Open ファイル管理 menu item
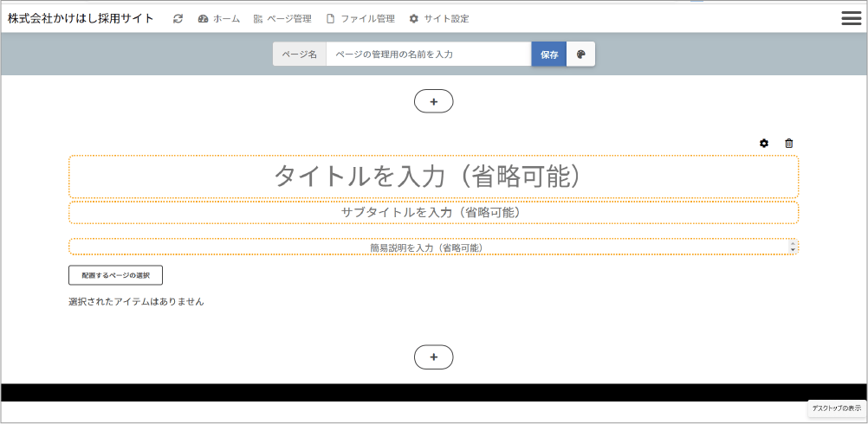Viewport: 868px width, 424px height. (x=360, y=19)
